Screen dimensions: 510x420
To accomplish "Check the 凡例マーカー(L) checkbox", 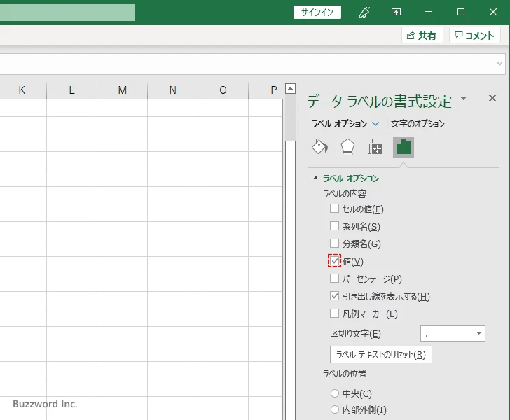I will [x=334, y=314].
